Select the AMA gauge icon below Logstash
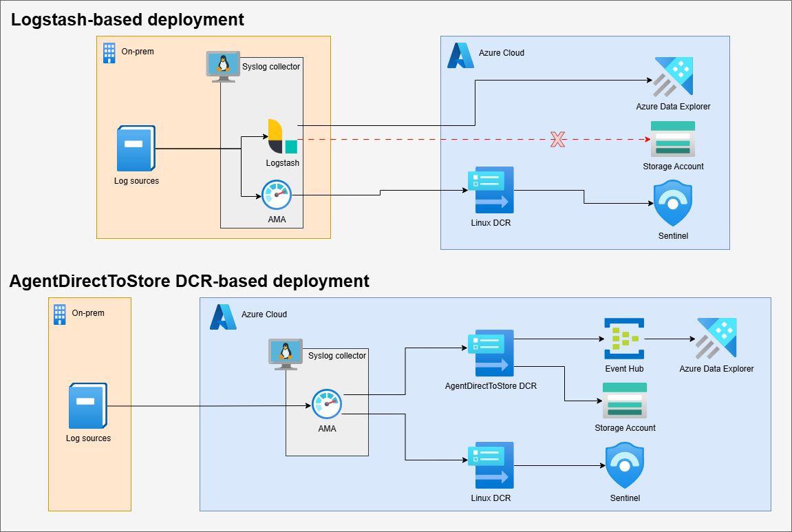The height and width of the screenshot is (532, 792). pos(277,195)
